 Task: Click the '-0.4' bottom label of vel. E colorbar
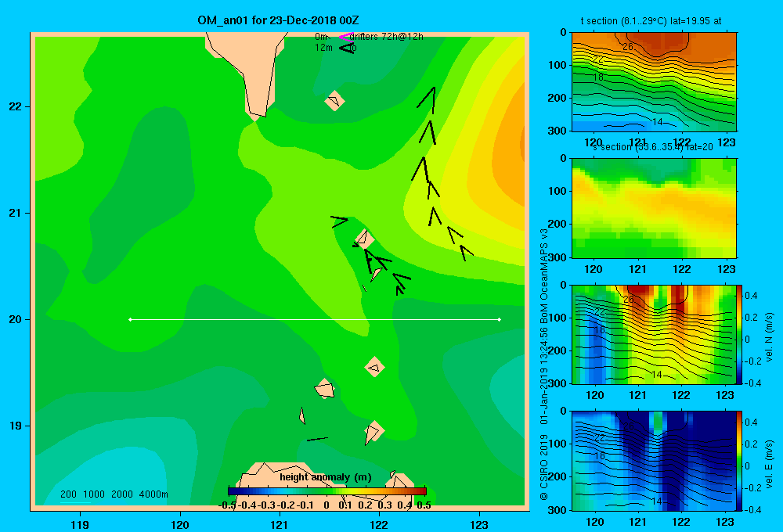coord(752,509)
